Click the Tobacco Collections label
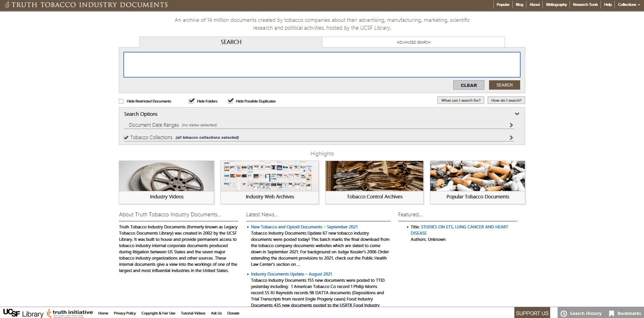Viewport: 644px width, 318px height. pos(151,138)
